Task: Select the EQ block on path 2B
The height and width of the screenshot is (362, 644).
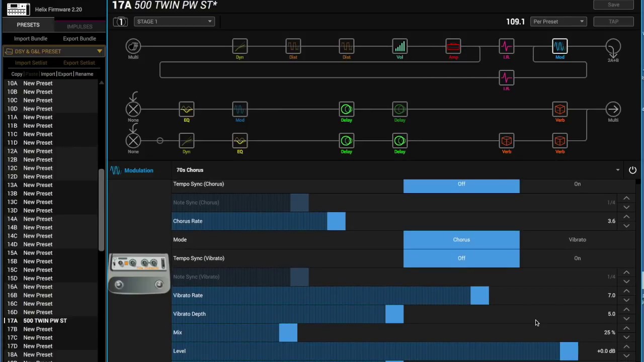Action: pos(240,141)
